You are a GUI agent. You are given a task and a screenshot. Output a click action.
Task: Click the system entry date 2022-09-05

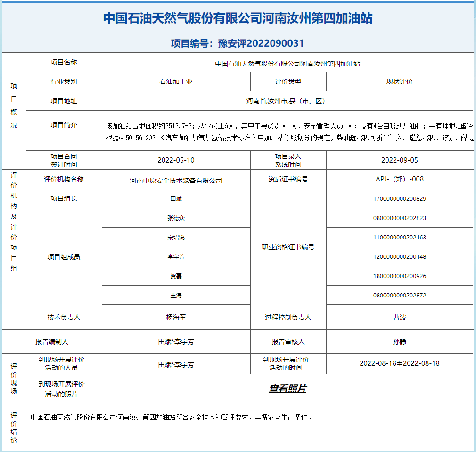pyautogui.click(x=400, y=160)
